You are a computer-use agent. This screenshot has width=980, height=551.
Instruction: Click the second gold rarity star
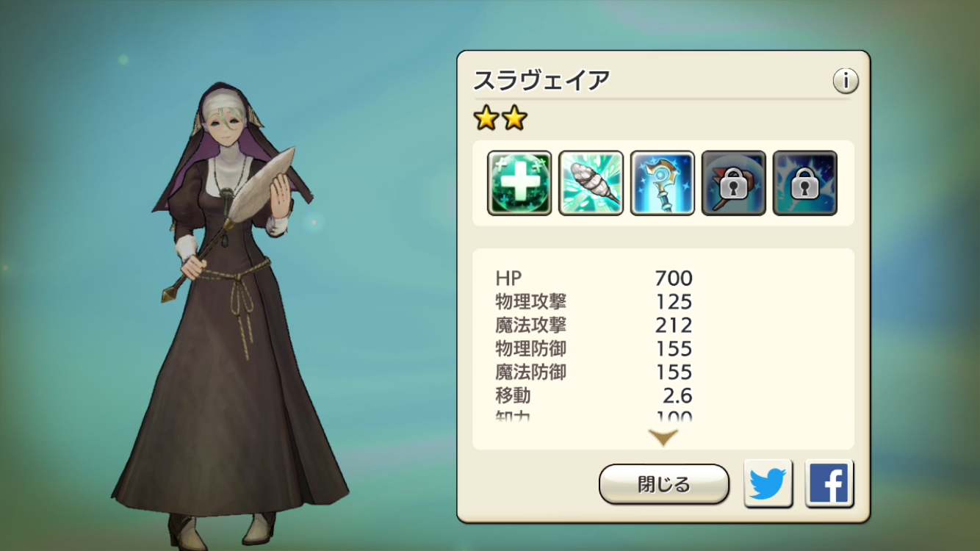(x=514, y=118)
